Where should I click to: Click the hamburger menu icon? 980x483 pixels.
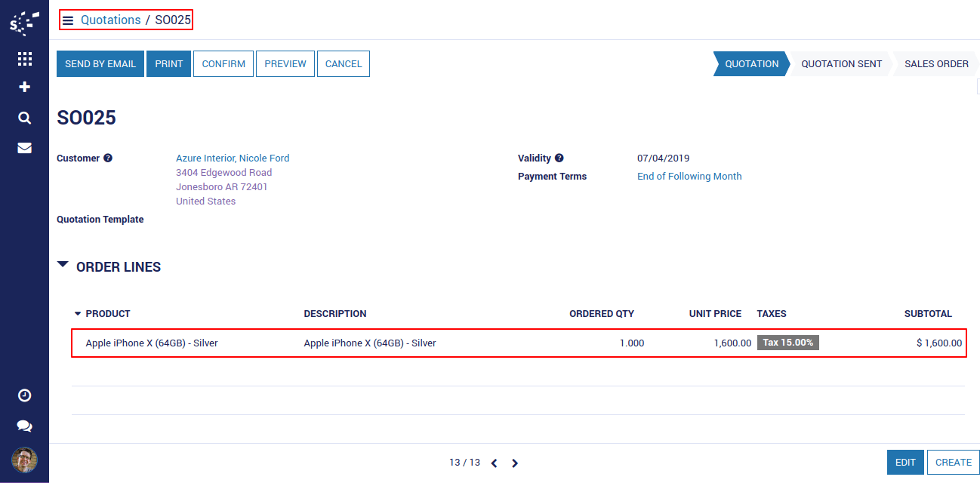(68, 20)
